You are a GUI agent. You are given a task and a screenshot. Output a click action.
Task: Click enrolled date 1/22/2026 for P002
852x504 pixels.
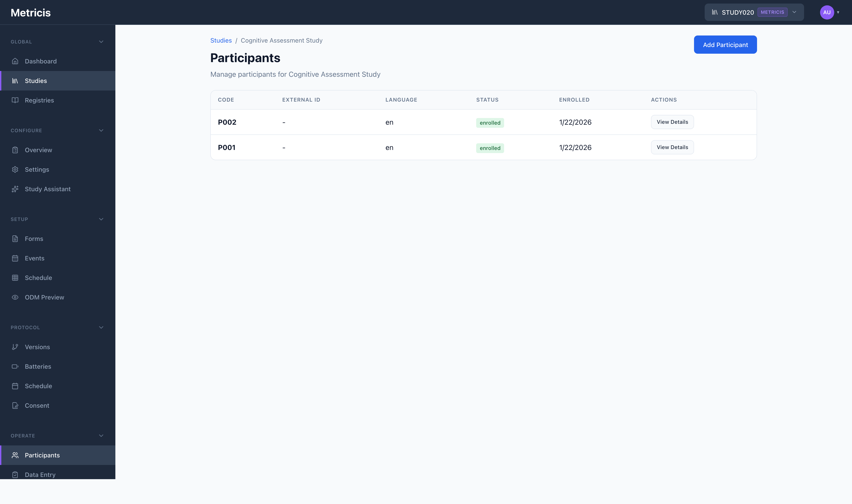tap(575, 122)
